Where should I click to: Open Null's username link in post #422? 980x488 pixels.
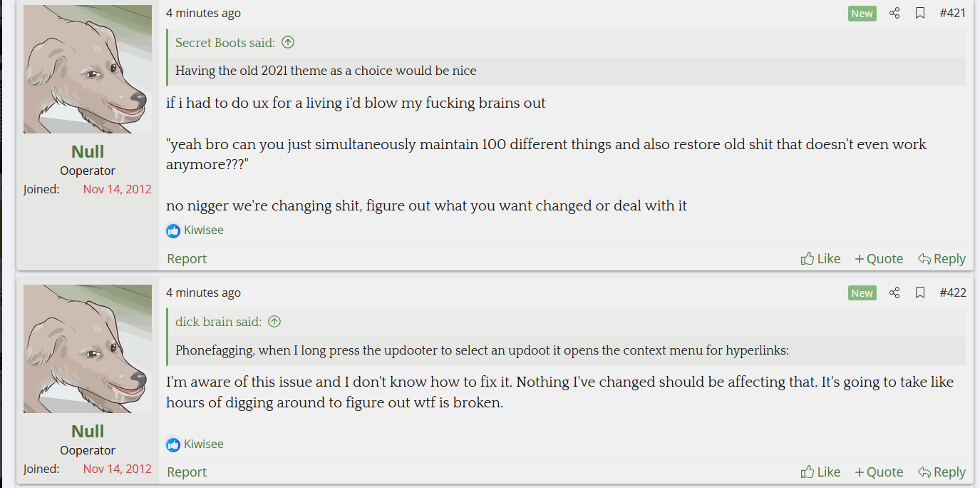pyautogui.click(x=88, y=431)
